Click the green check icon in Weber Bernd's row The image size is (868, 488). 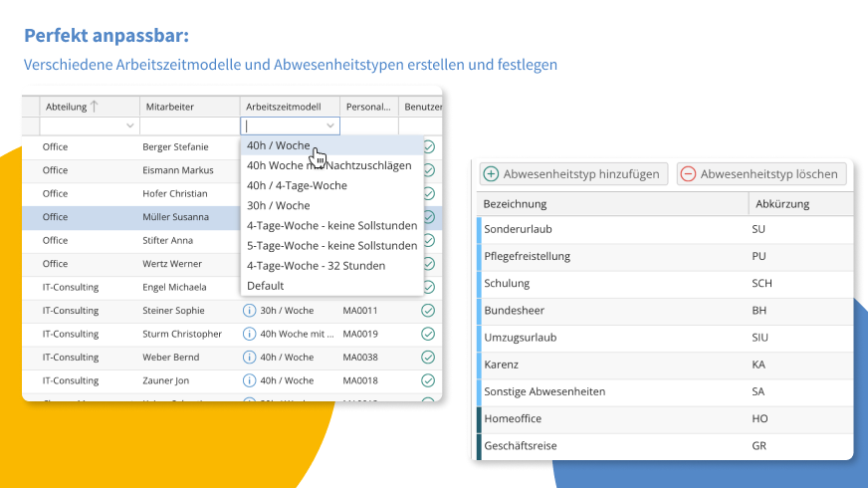428,357
